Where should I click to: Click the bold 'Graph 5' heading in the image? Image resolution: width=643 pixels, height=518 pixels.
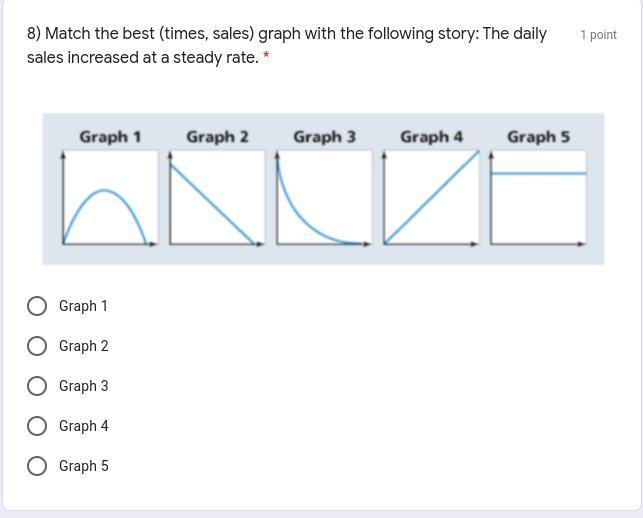[538, 137]
